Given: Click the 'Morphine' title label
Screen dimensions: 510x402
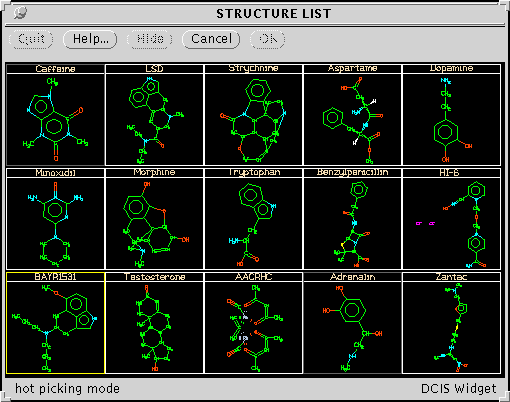Looking at the screenshot, I should pos(154,172).
